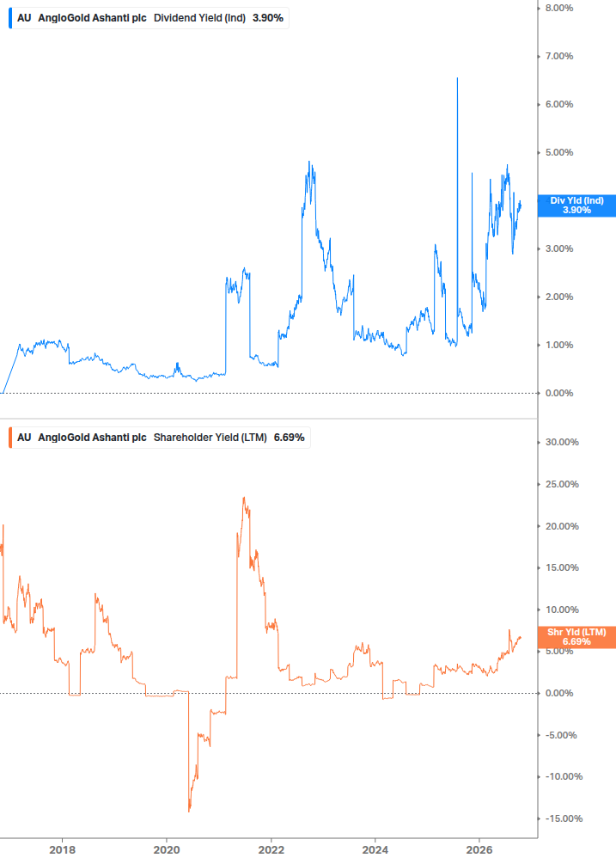616x864 pixels.
Task: Select the blue Div Yld (Ind) 3.90% price tag
Action: [x=576, y=205]
